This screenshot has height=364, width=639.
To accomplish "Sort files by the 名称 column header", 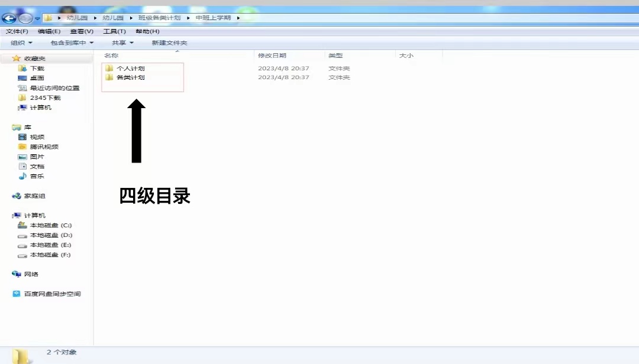I will click(x=111, y=56).
